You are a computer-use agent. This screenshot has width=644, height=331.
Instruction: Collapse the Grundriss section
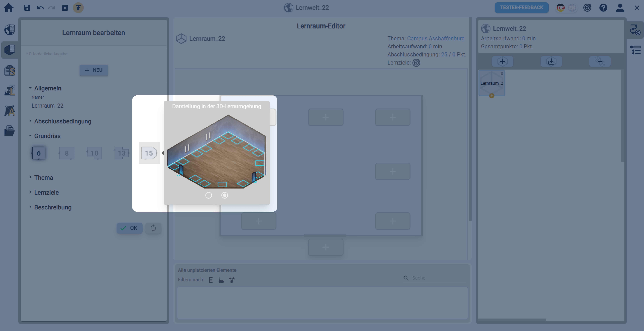point(47,136)
